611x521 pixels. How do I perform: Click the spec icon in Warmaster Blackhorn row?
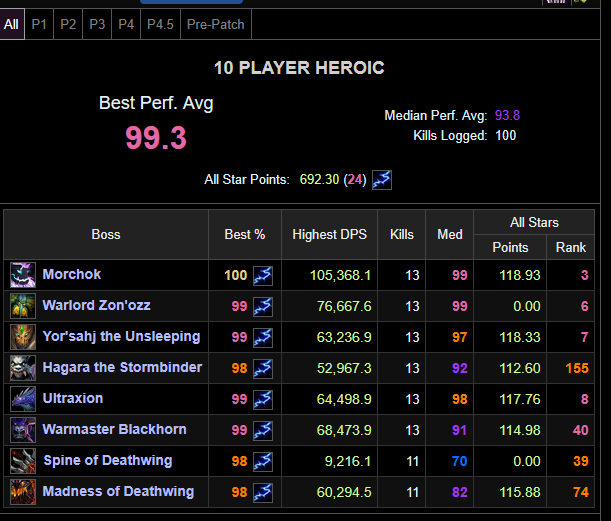point(263,430)
